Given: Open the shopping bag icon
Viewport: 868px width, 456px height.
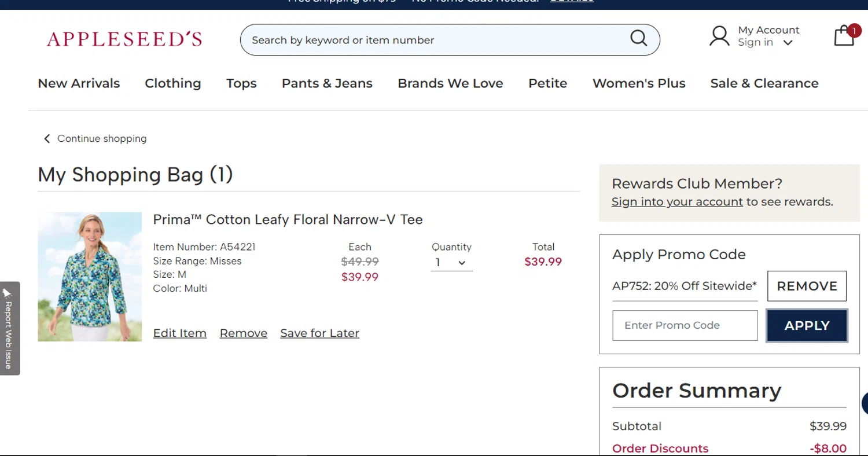Looking at the screenshot, I should (845, 36).
